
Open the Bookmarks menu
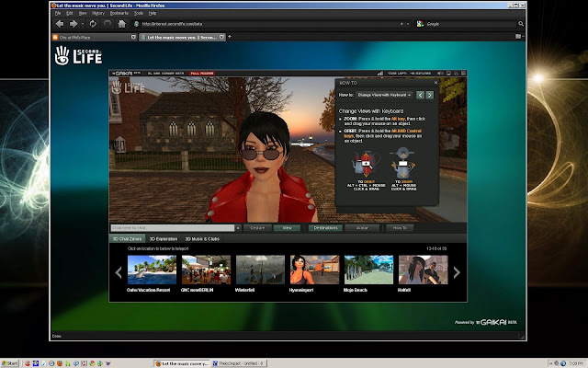[119, 13]
